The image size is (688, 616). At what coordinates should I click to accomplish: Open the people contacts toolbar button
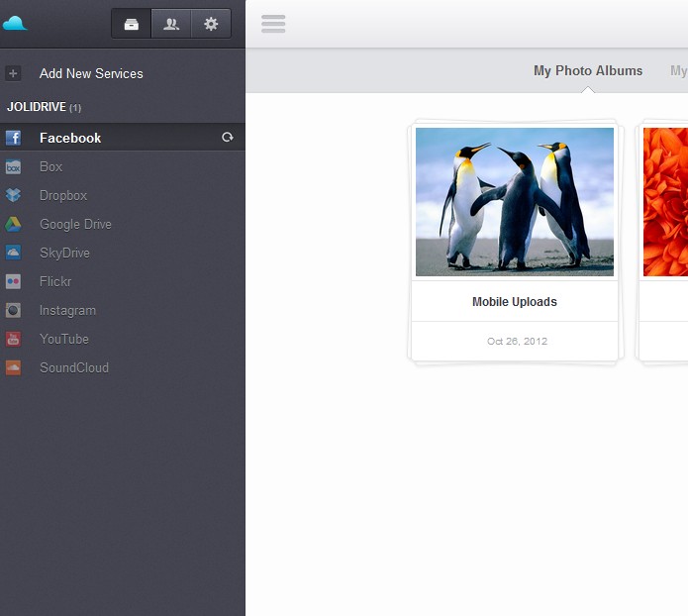coord(171,24)
